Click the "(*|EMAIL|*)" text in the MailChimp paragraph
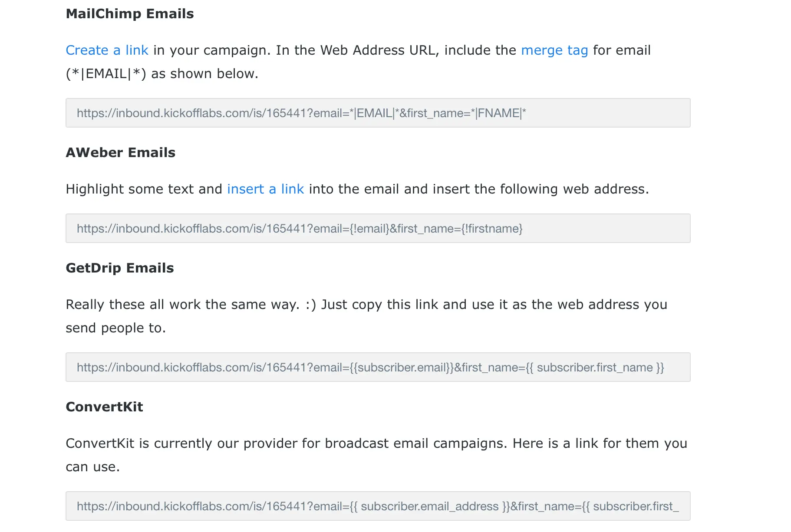 tap(105, 74)
